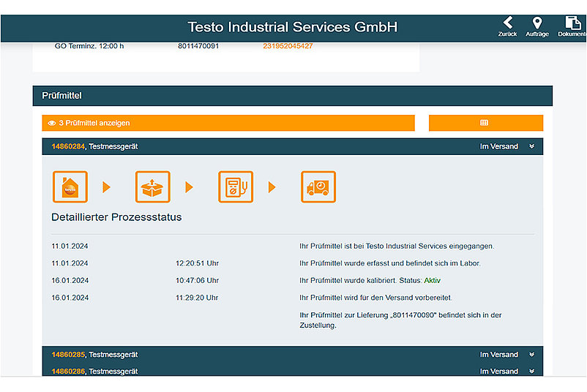Screen dimensions: 587x392
Task: Expand the 14860286 Testmessgerät chevron
Action: [x=531, y=371]
